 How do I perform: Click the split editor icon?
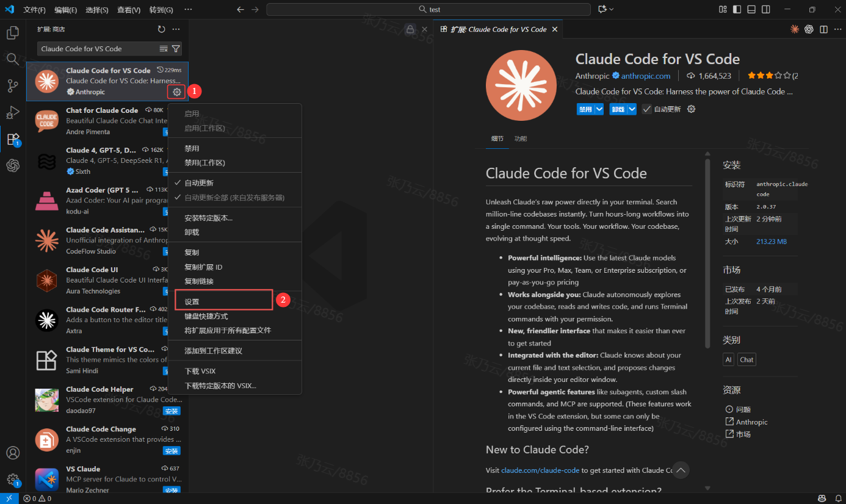(823, 29)
